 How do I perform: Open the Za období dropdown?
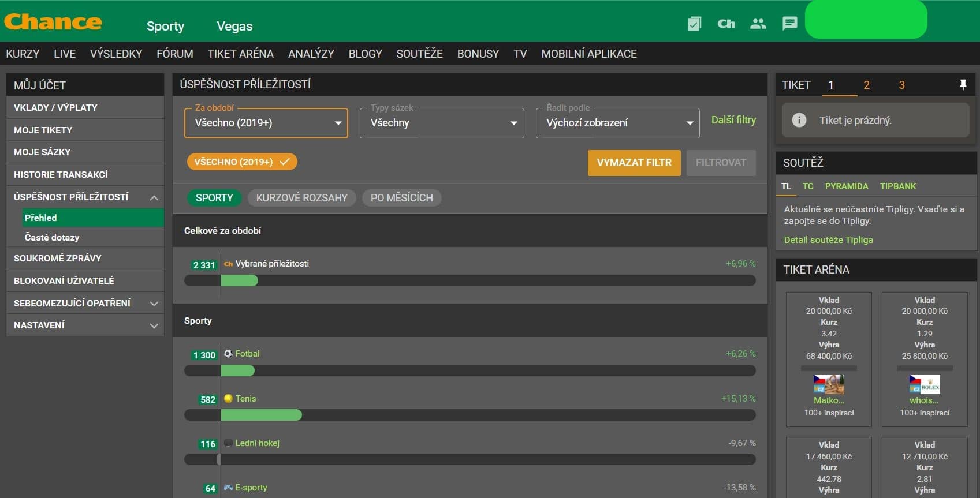pyautogui.click(x=266, y=123)
